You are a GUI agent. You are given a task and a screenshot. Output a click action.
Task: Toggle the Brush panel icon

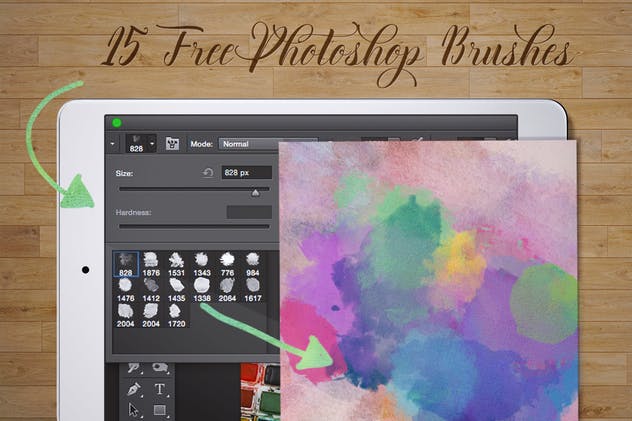172,143
